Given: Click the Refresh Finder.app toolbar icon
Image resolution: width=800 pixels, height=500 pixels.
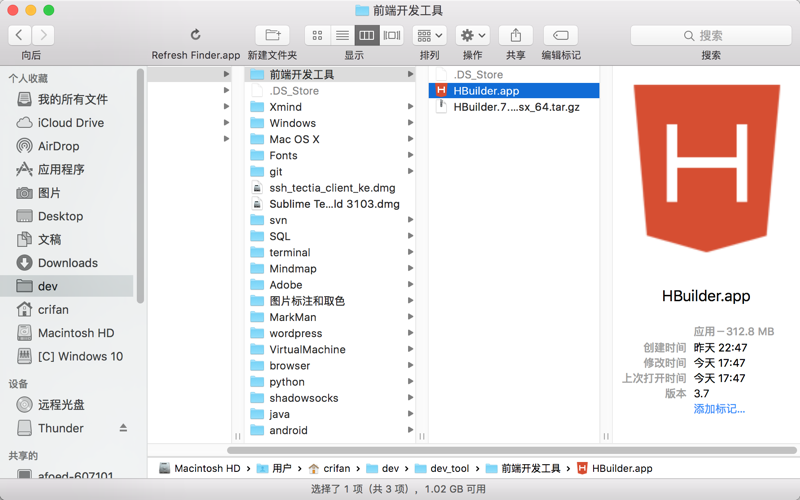Looking at the screenshot, I should point(195,35).
